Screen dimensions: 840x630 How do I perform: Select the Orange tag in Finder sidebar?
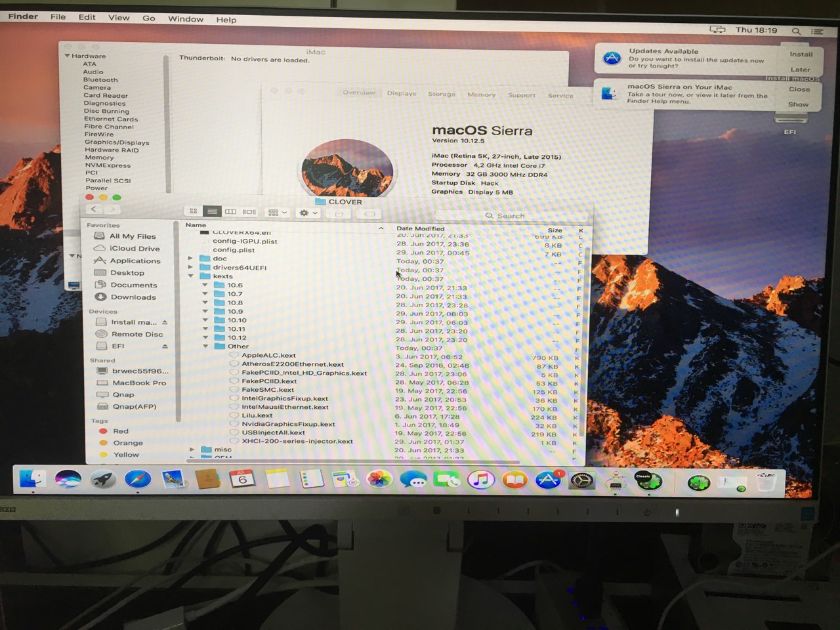pyautogui.click(x=127, y=443)
